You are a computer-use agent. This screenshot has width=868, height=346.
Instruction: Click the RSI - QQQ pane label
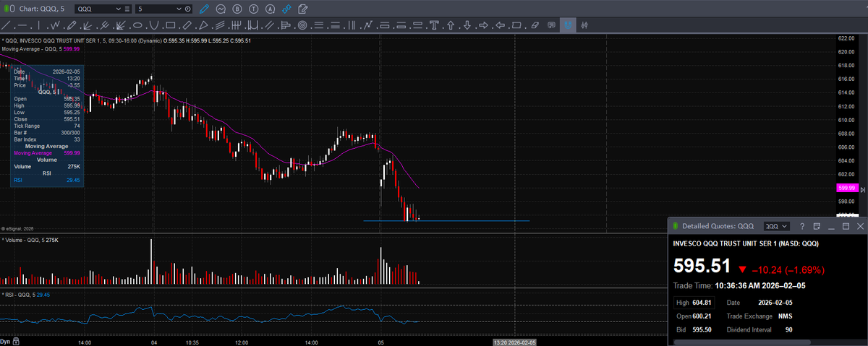click(x=19, y=295)
